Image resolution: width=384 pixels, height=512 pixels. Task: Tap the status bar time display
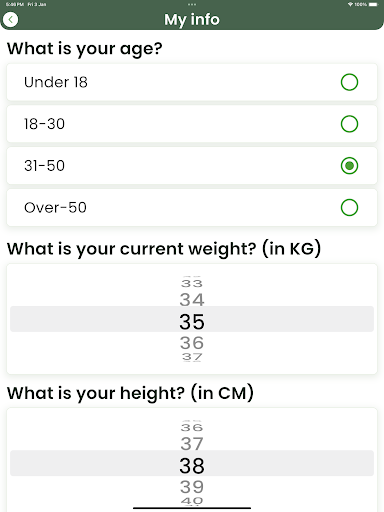point(15,4)
